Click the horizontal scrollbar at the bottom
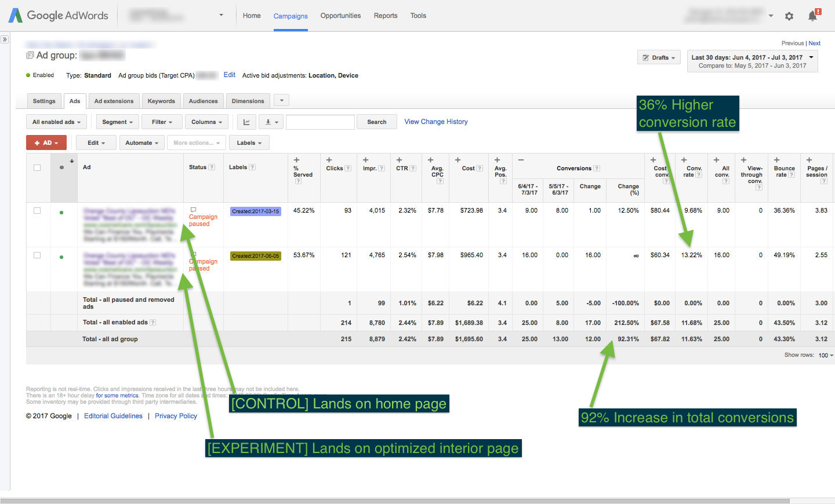Viewport: 835px width, 504px height. click(395, 501)
